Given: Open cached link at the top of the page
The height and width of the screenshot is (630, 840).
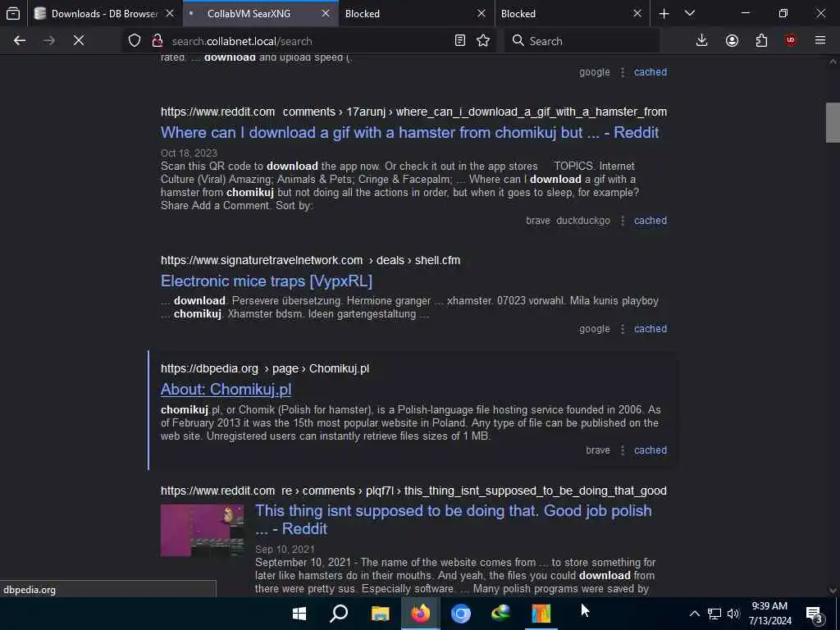Looking at the screenshot, I should click(651, 72).
